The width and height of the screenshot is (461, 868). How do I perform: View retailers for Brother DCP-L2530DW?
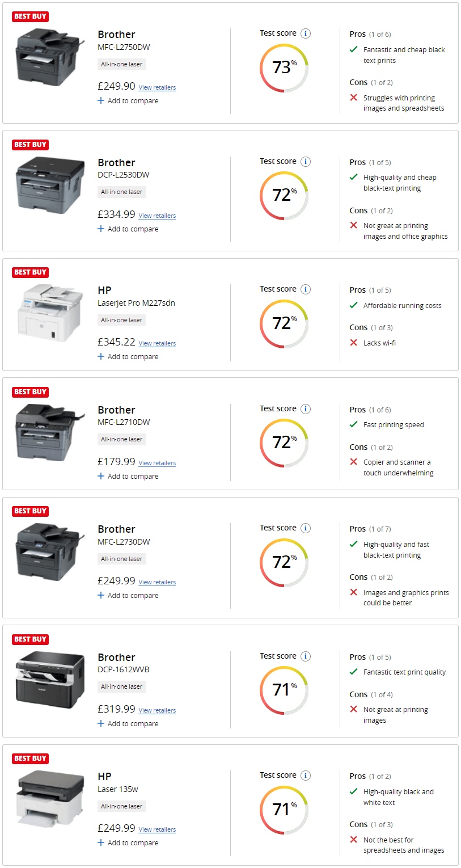coord(157,216)
